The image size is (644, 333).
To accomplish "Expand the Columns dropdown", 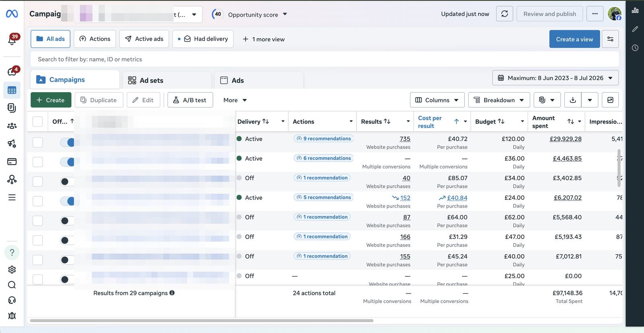I will point(437,100).
